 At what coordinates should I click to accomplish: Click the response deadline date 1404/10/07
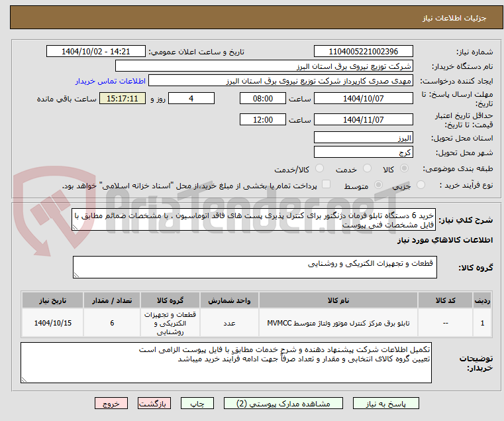pyautogui.click(x=363, y=98)
